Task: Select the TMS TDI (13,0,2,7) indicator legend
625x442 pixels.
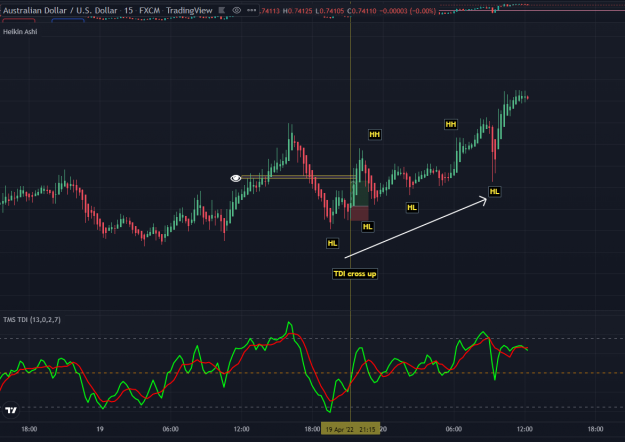Action: click(32, 320)
